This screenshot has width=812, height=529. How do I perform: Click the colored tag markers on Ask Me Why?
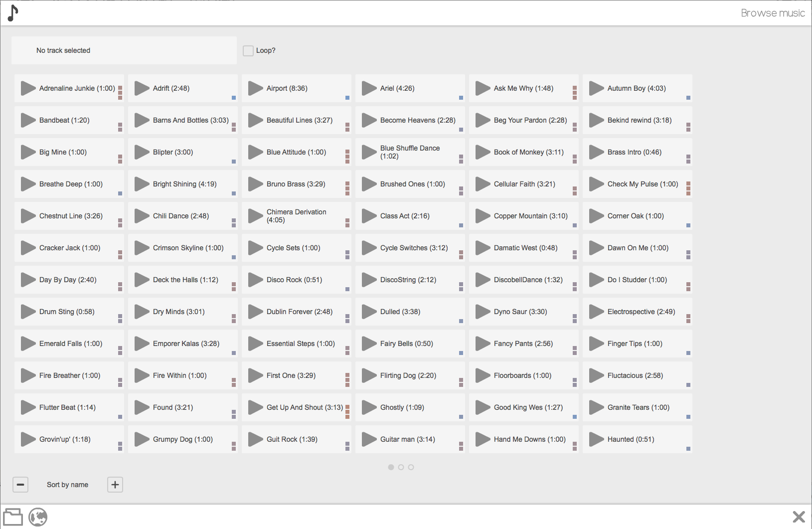pos(574,92)
